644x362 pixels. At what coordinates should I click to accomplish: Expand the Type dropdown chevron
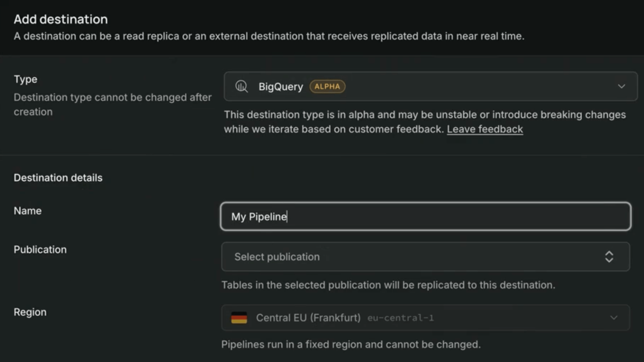(621, 86)
